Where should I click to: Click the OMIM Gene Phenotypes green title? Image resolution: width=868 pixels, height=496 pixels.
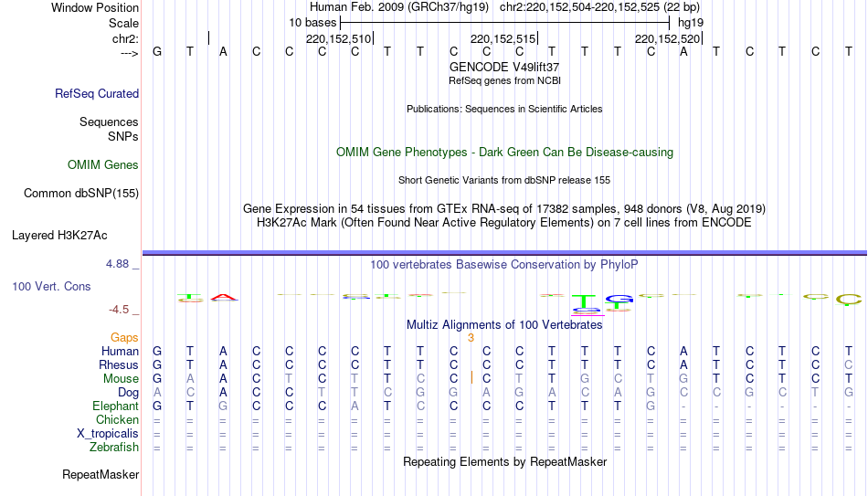504,153
